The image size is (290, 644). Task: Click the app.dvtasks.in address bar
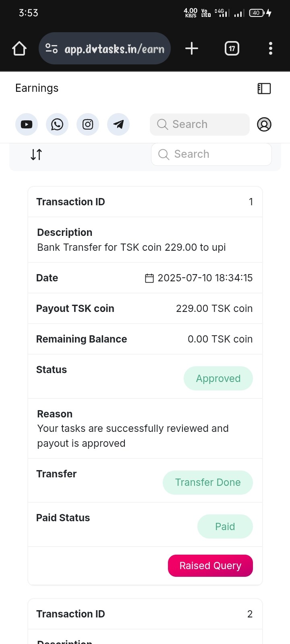tap(114, 49)
